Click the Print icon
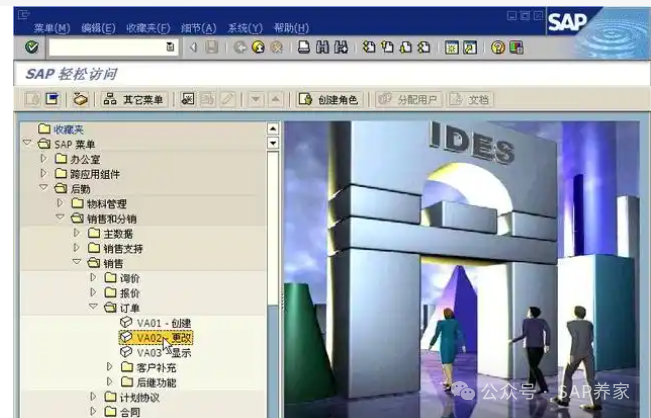 point(304,47)
